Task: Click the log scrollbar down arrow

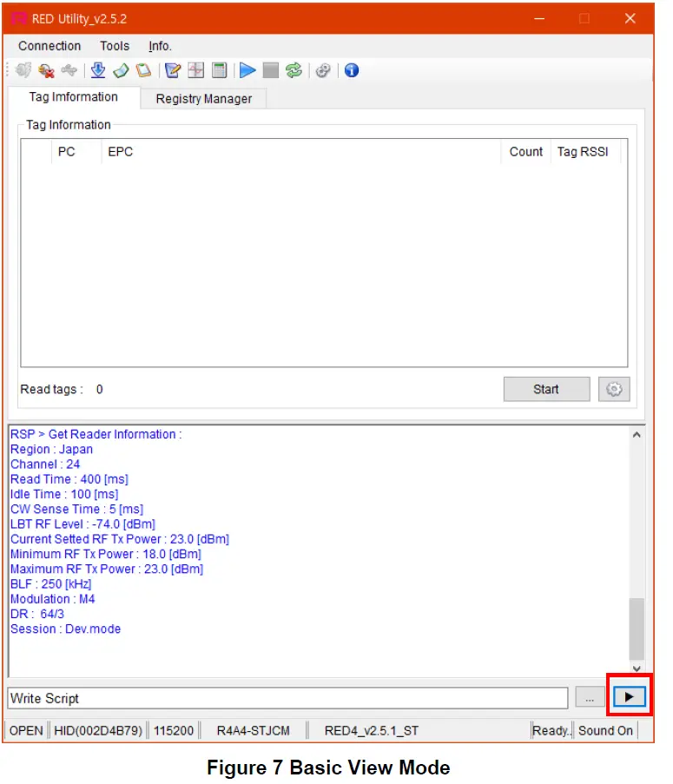Action: click(x=637, y=669)
